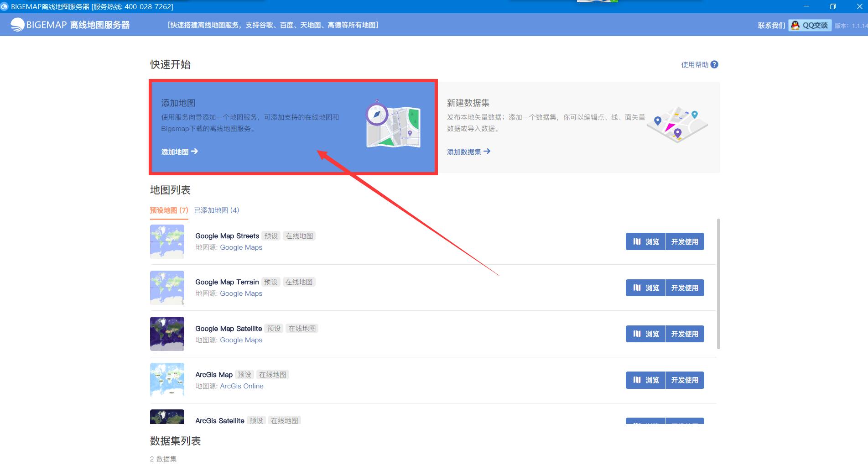This screenshot has width=868, height=466.
Task: Select the 预设地图 tab
Action: pyautogui.click(x=168, y=210)
